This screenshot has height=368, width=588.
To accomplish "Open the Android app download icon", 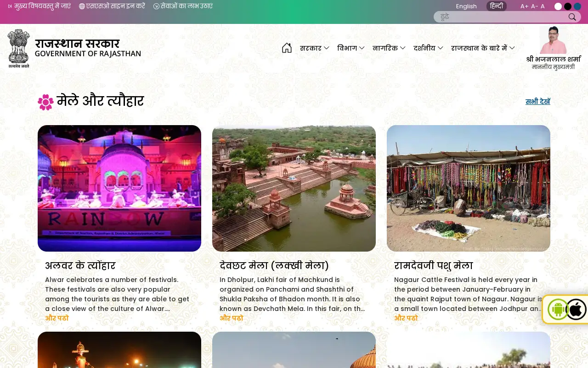I will [558, 310].
